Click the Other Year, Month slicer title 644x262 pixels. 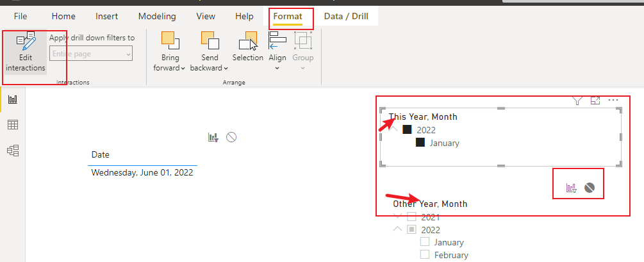[430, 204]
